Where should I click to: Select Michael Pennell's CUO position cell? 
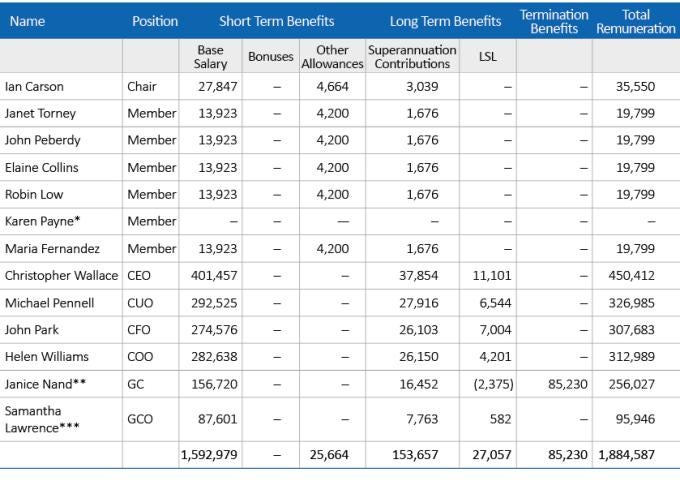[150, 303]
